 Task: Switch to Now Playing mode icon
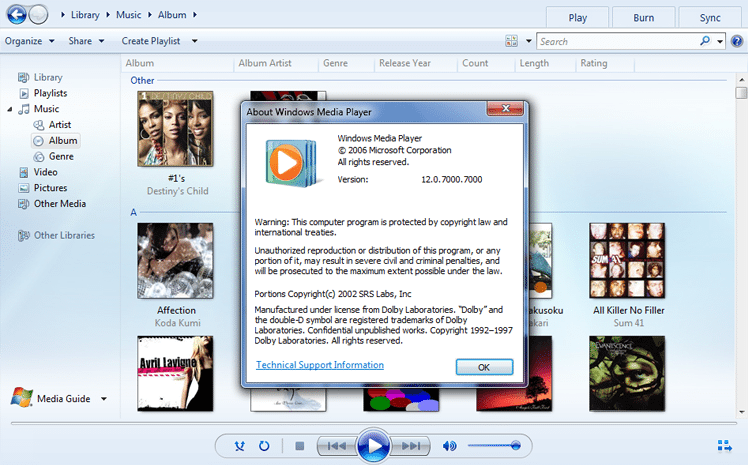coord(725,445)
